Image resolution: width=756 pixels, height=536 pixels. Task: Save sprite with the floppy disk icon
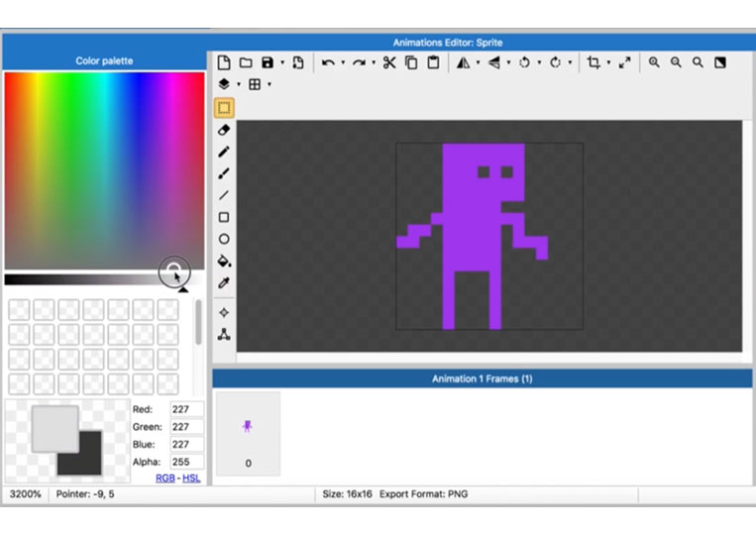(268, 62)
